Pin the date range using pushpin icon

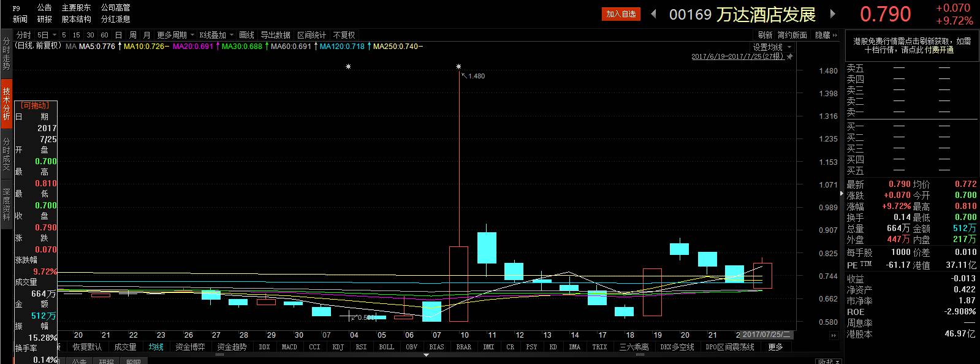click(790, 56)
